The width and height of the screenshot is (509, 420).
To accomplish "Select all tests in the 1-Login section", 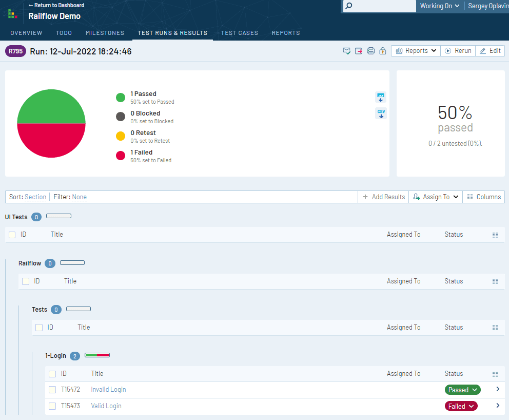I will [52, 374].
